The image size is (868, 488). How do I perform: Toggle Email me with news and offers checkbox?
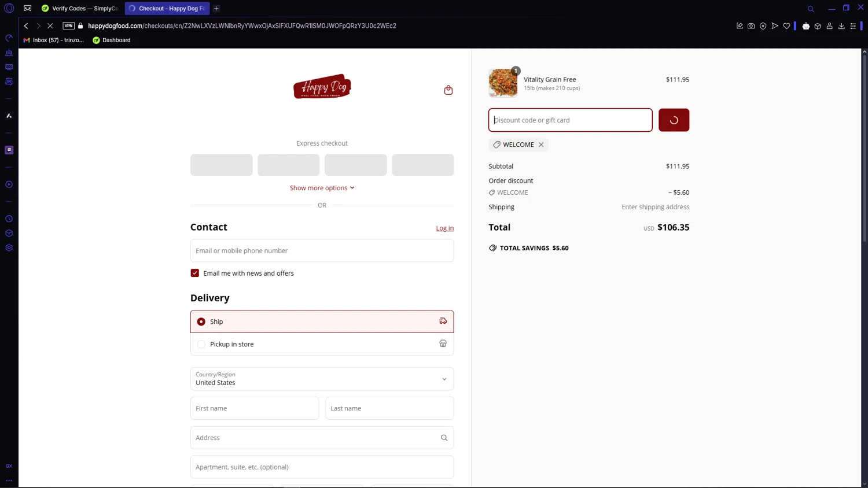click(195, 273)
